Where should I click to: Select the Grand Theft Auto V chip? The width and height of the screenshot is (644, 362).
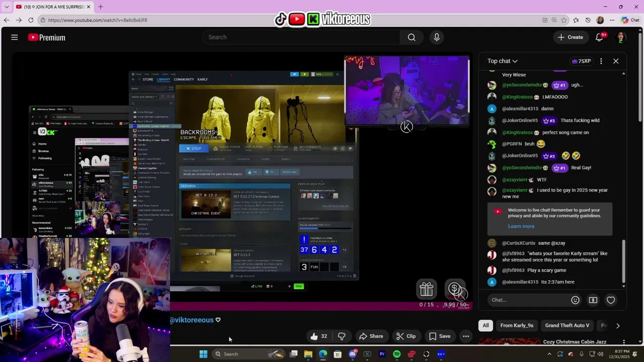coord(567,325)
